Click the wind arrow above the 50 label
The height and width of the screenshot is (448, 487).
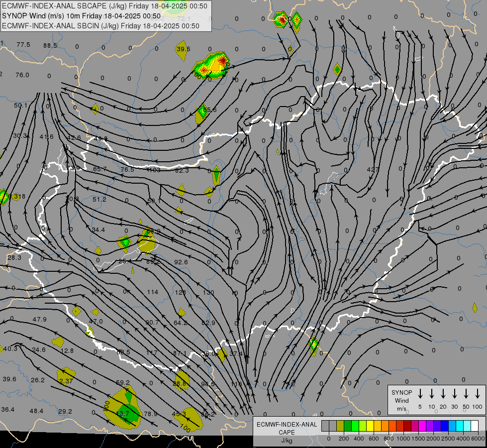click(x=466, y=394)
